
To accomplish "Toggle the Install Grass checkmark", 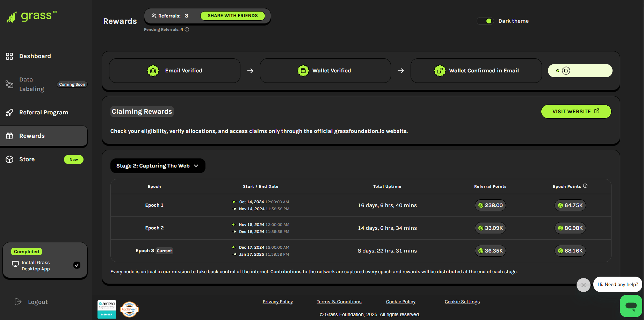I will click(x=77, y=265).
